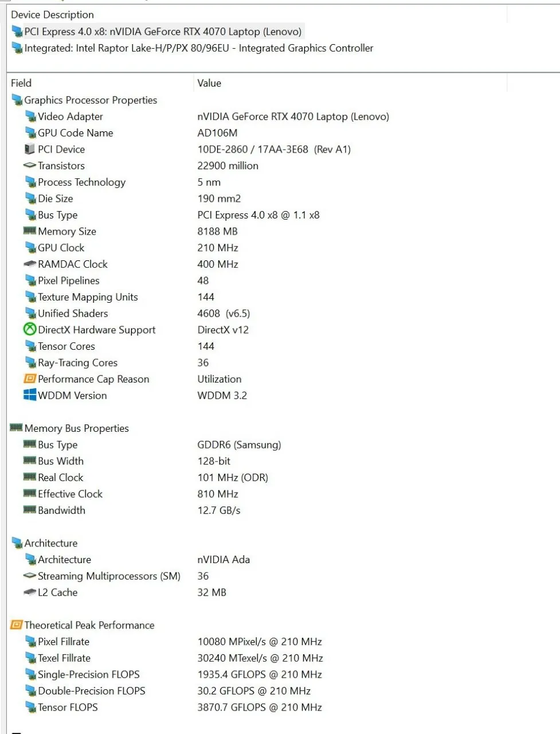Select the AD106M code name value
This screenshot has height=734, width=560.
[217, 133]
